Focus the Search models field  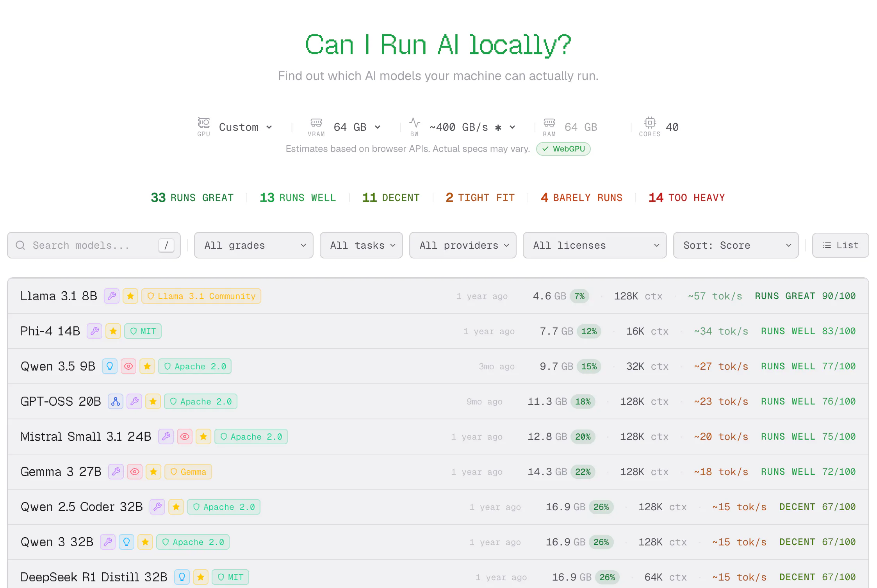94,245
